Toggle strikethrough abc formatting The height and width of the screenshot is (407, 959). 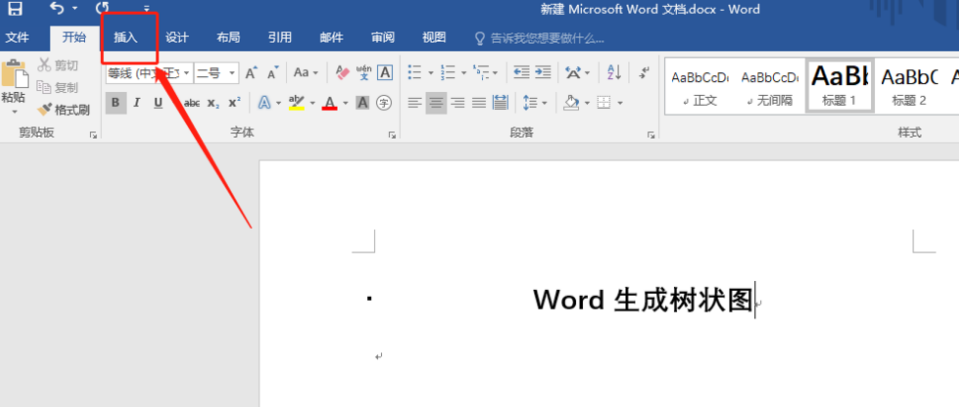[x=191, y=103]
